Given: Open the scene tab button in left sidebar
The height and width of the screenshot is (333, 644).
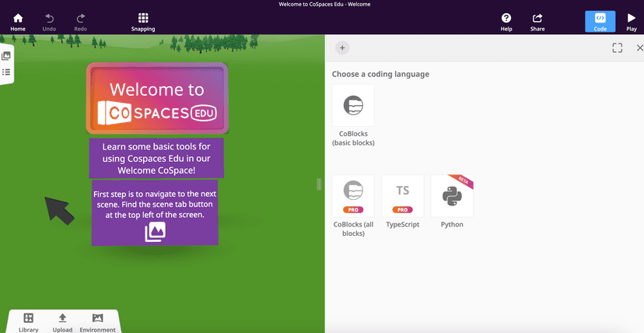Looking at the screenshot, I should (x=6, y=56).
